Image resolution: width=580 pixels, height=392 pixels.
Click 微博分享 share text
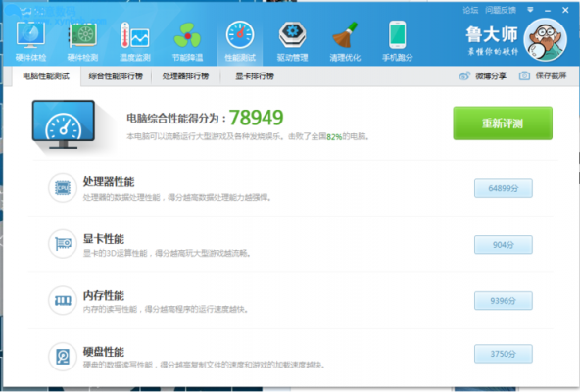pos(491,75)
